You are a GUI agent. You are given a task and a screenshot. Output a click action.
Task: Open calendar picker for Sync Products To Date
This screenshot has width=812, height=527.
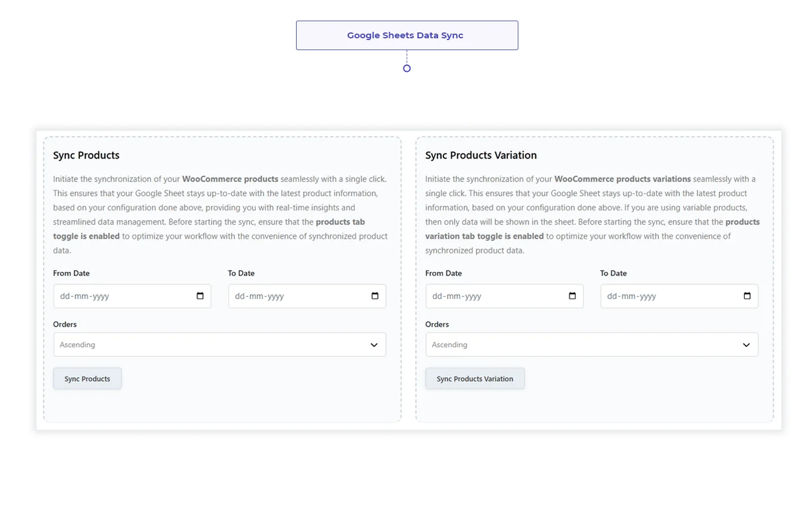coord(374,296)
